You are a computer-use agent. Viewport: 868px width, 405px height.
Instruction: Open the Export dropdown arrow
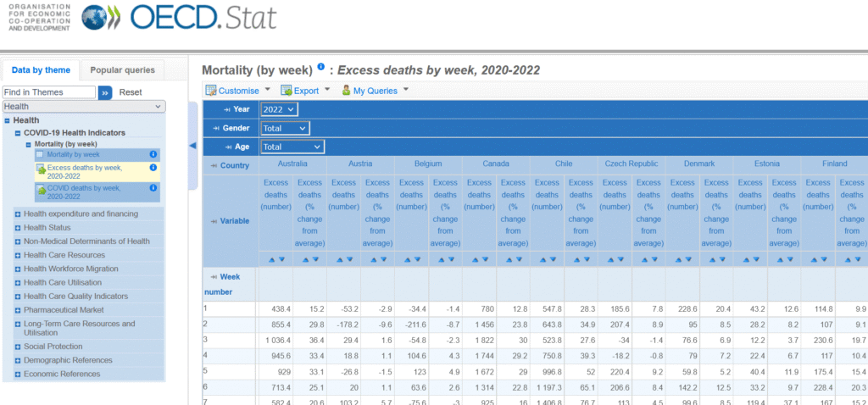click(x=326, y=89)
